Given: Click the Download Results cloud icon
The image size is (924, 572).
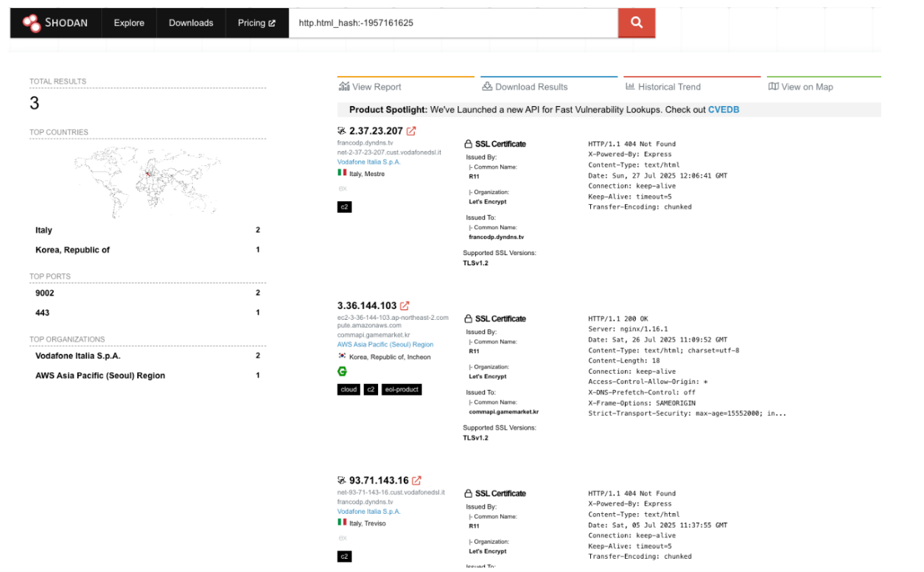Looking at the screenshot, I should click(x=487, y=87).
